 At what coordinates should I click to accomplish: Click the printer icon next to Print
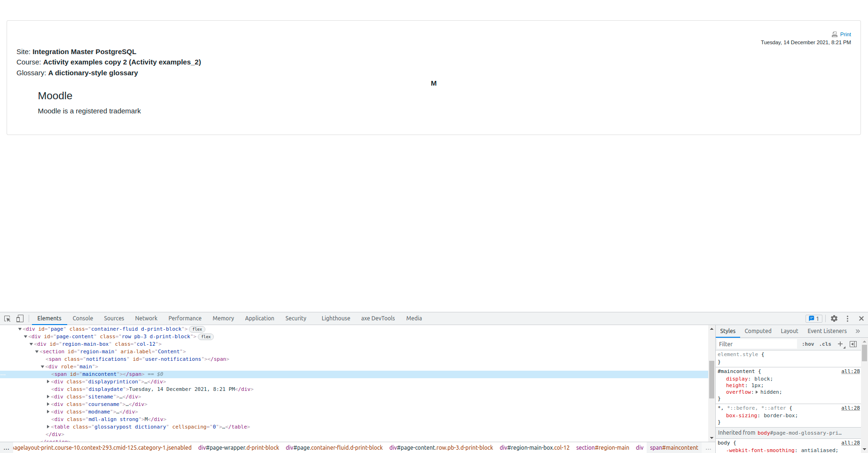coord(835,34)
